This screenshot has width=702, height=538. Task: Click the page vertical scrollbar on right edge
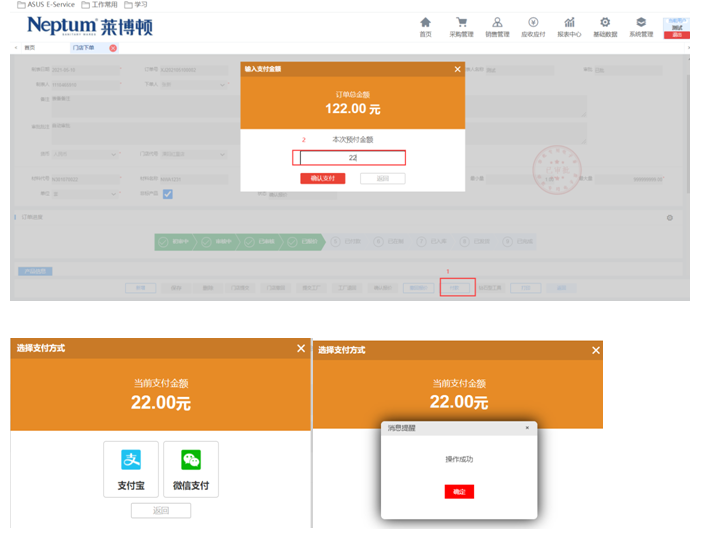(688, 134)
